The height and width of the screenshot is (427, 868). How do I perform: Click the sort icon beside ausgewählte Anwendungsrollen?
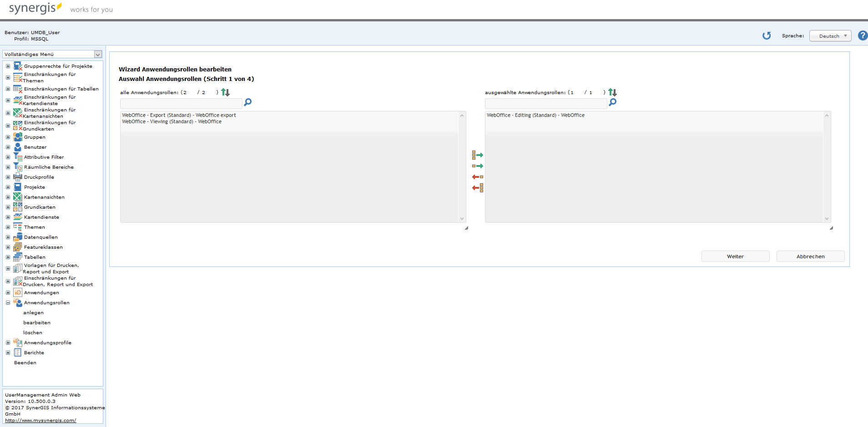[613, 92]
